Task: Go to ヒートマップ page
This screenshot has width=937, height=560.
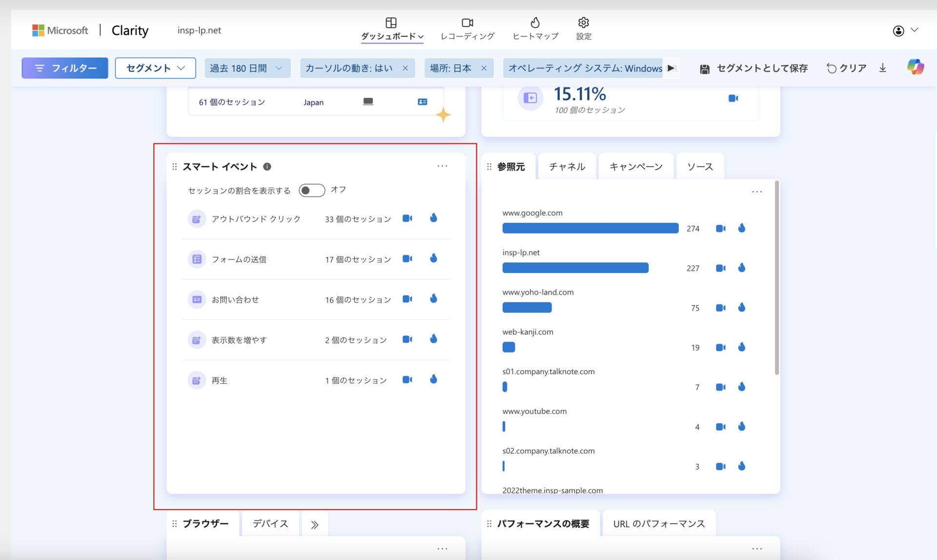Action: tap(535, 29)
